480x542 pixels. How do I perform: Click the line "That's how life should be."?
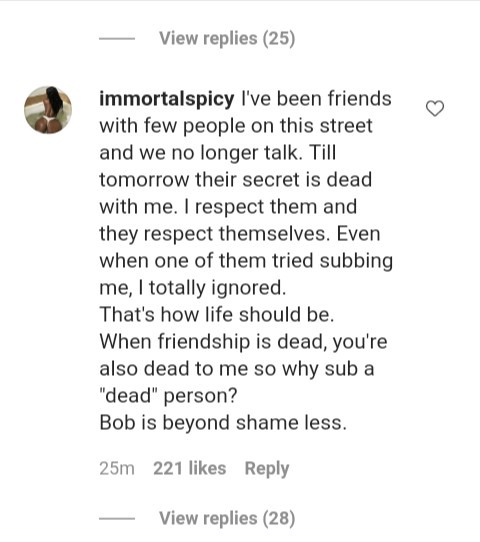click(x=217, y=315)
